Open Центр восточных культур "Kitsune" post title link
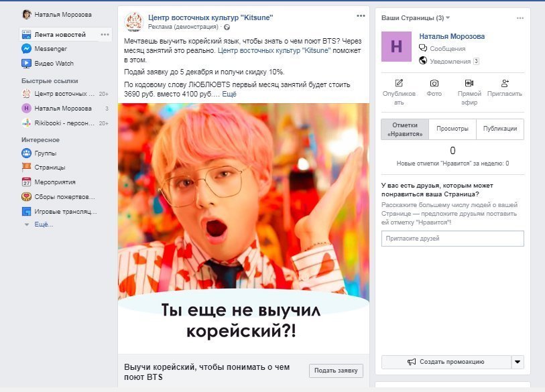Viewport: 545px width, 392px height. coord(210,17)
